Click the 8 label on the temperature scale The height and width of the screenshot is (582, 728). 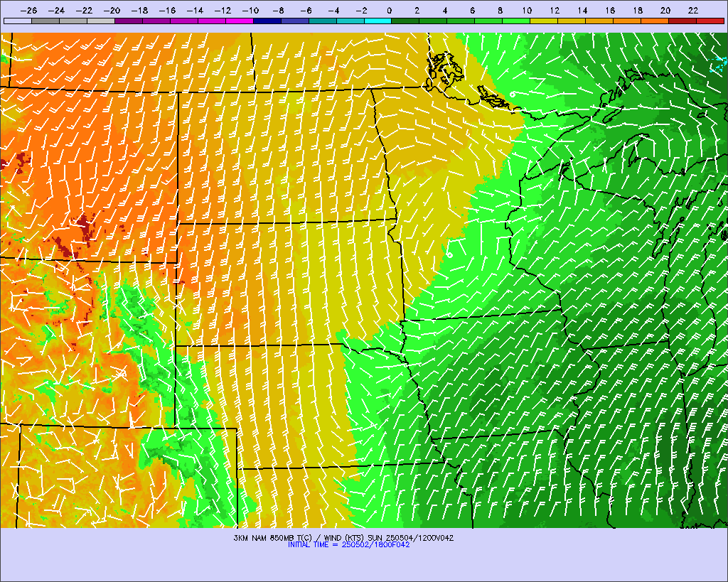(500, 11)
